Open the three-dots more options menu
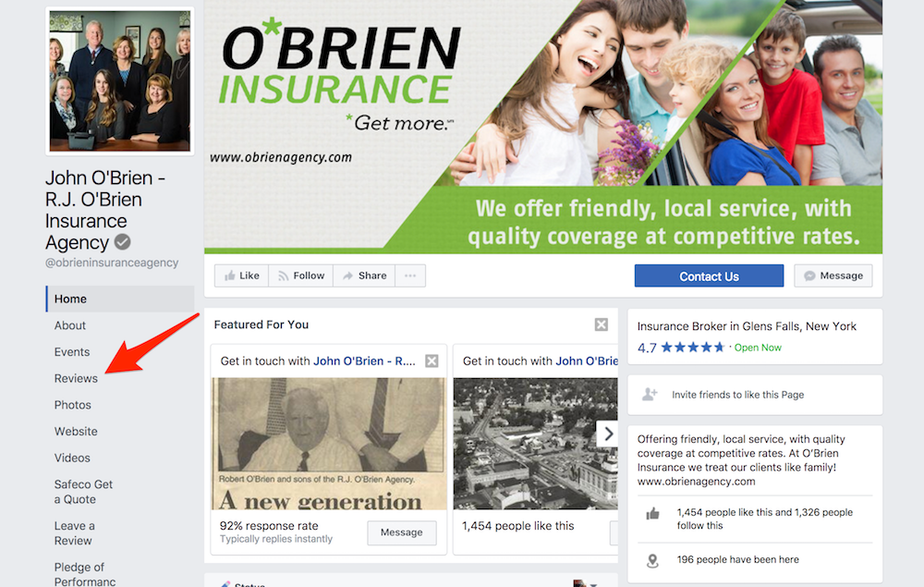924x587 pixels. [411, 275]
